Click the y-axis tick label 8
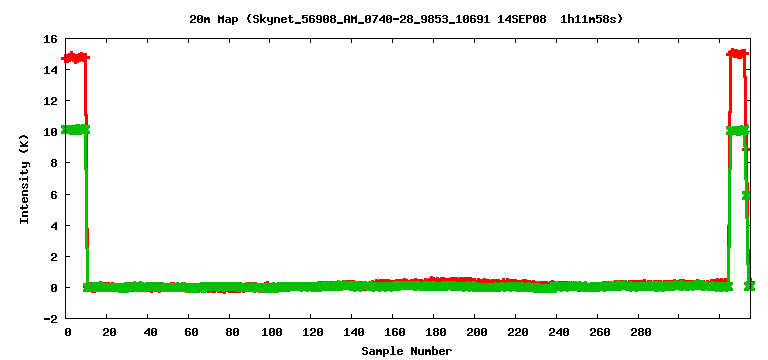Image resolution: width=768 pixels, height=360 pixels. pyautogui.click(x=54, y=162)
